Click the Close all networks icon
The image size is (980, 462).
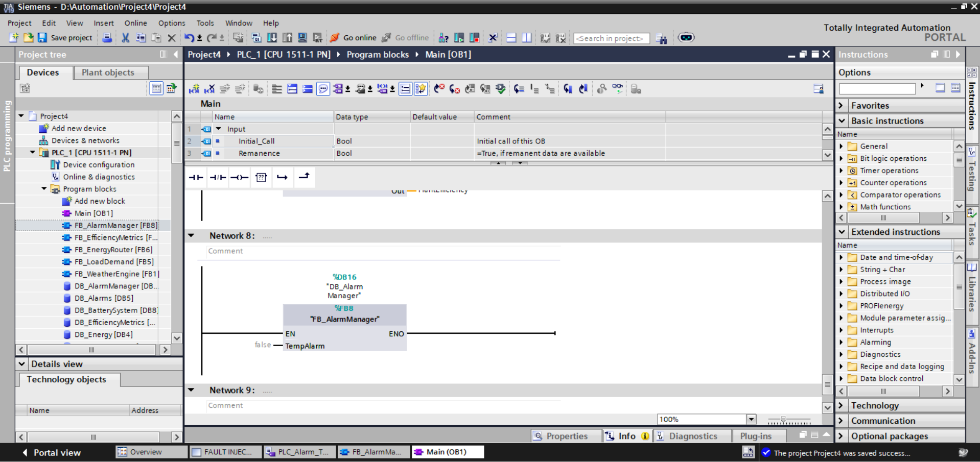(x=308, y=89)
